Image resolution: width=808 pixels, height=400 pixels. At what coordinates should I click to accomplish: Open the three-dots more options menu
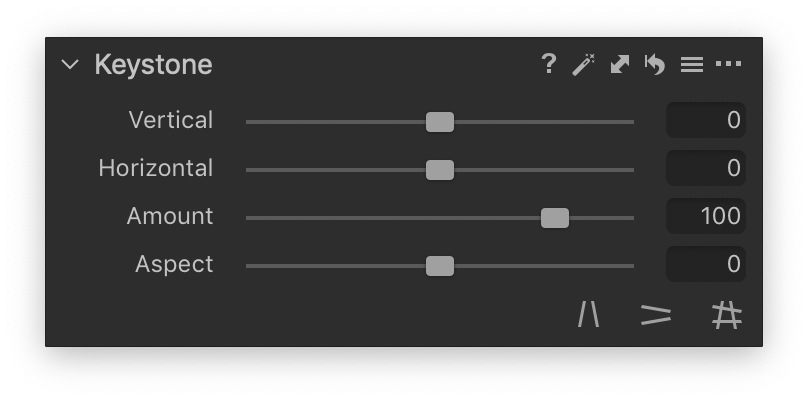tap(729, 64)
